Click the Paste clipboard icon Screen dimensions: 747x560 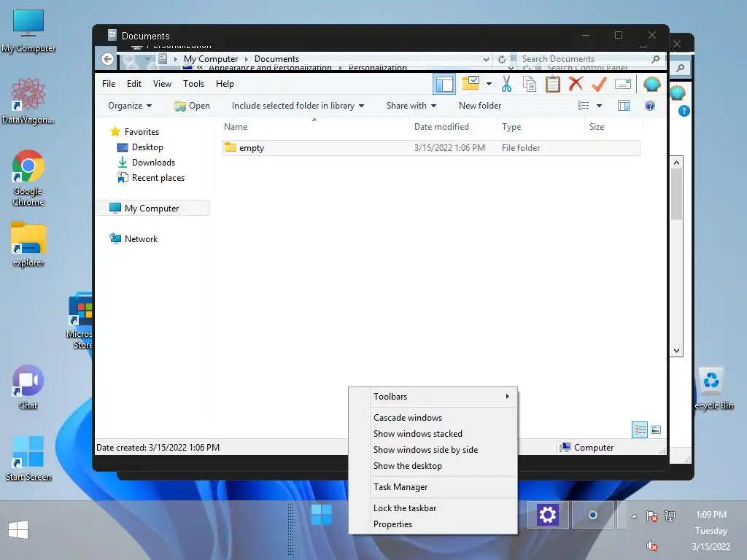(x=553, y=85)
